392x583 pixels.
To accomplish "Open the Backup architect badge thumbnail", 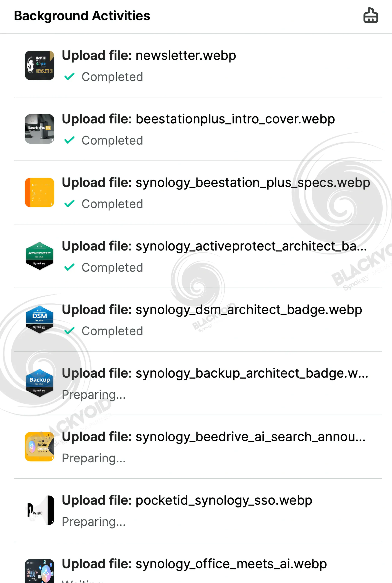I will coord(40,383).
